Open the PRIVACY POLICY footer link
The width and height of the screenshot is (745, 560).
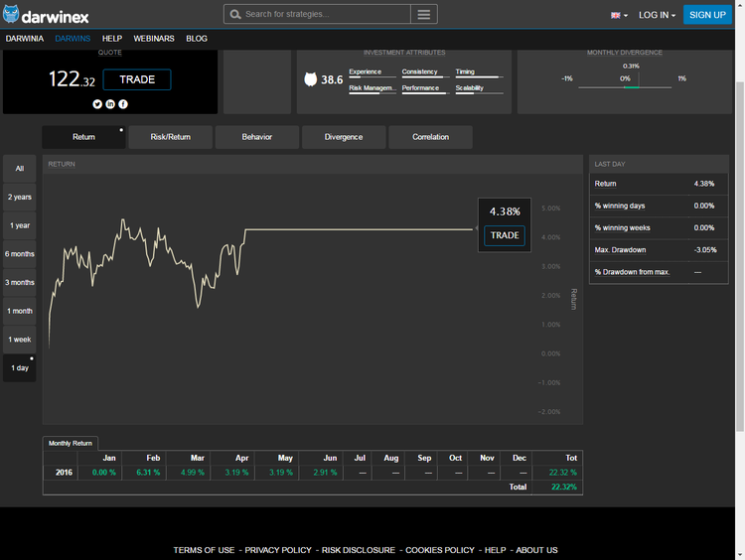click(278, 550)
